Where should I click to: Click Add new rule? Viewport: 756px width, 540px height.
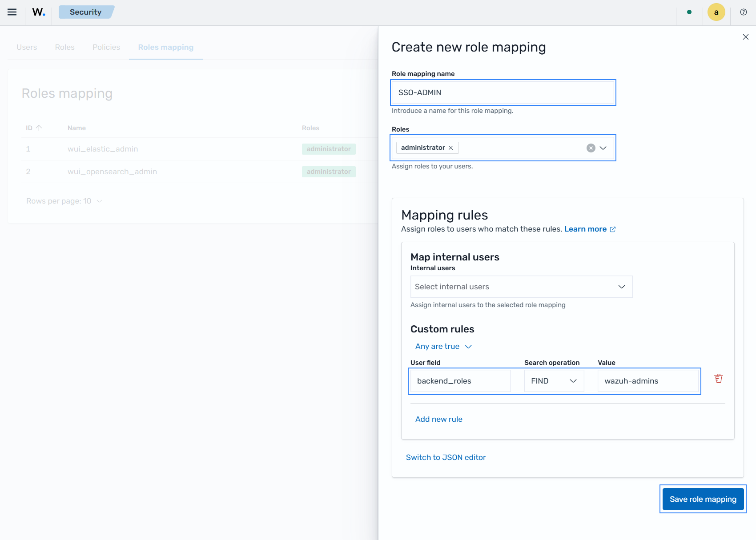click(x=438, y=419)
